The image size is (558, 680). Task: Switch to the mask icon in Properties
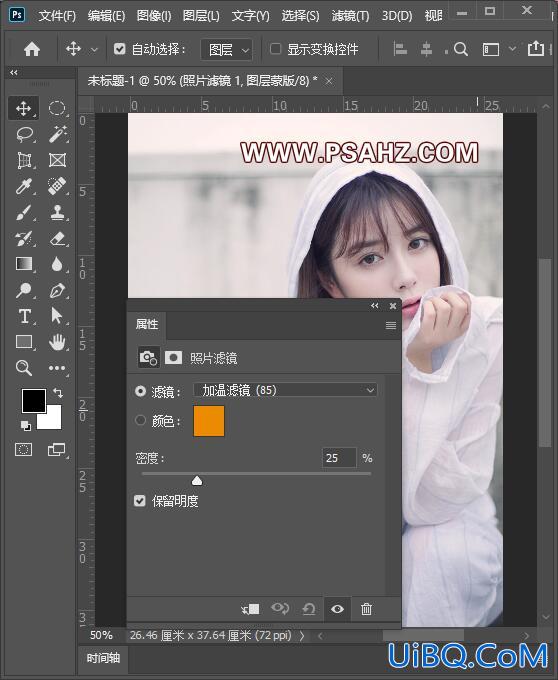pyautogui.click(x=173, y=358)
